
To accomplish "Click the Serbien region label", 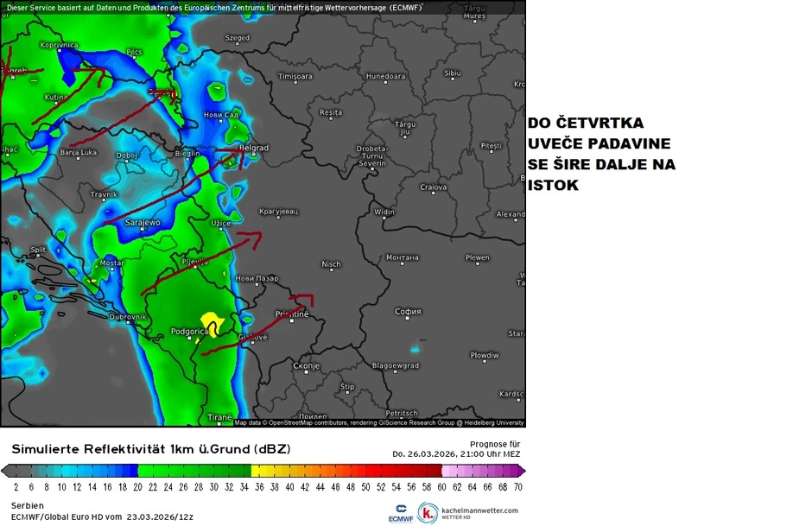I will 28,505.
